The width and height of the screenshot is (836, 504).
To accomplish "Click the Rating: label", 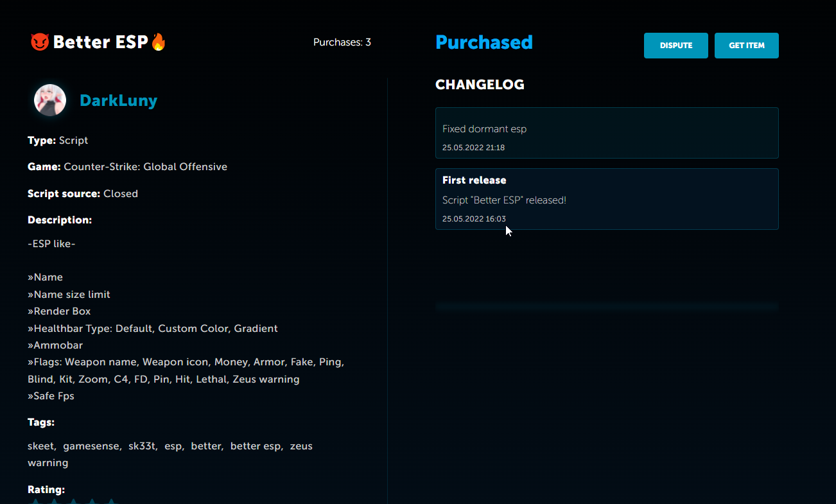I will click(46, 490).
